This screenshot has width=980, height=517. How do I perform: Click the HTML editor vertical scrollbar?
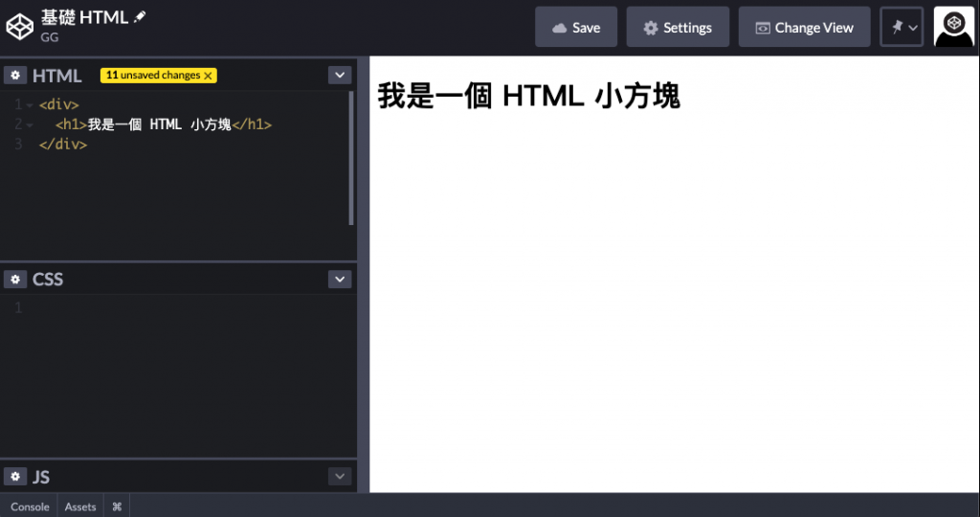pos(351,159)
